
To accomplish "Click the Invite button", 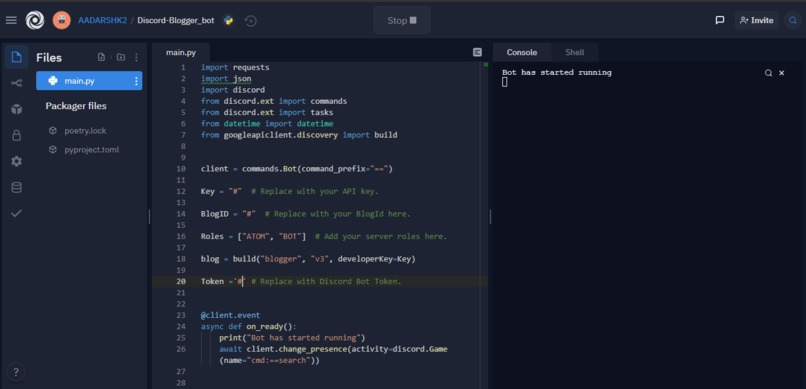I will (x=756, y=21).
